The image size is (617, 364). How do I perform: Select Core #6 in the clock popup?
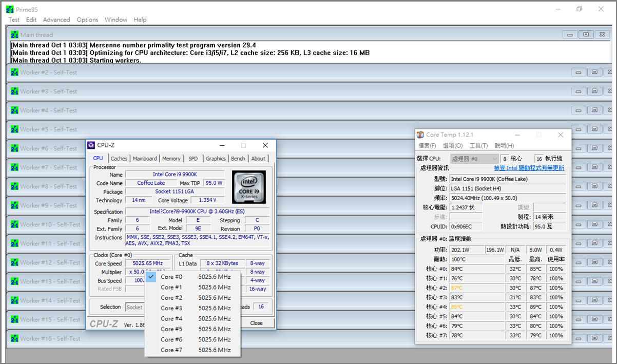pos(192,339)
